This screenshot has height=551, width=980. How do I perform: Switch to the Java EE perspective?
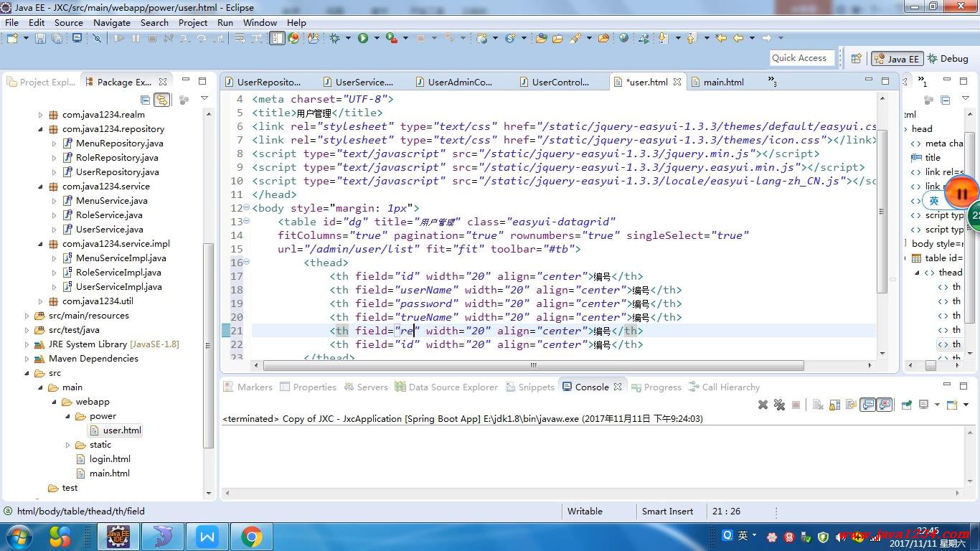point(896,59)
